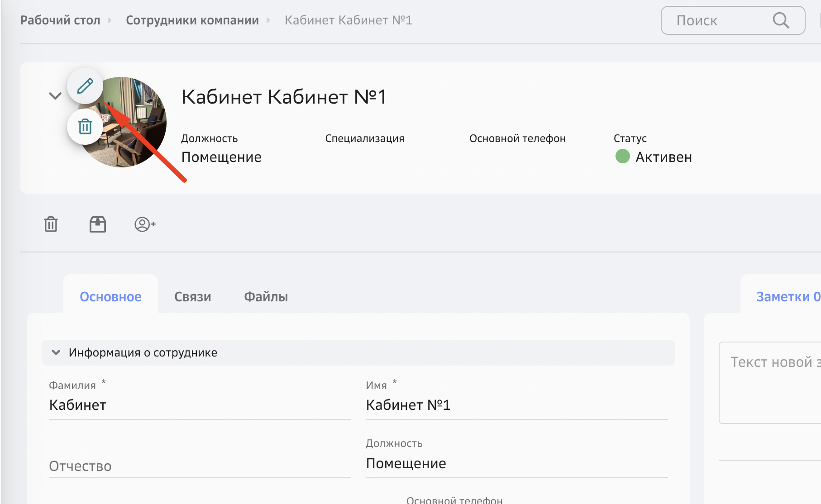Switch to the Основное tab
The image size is (821, 504).
point(110,297)
